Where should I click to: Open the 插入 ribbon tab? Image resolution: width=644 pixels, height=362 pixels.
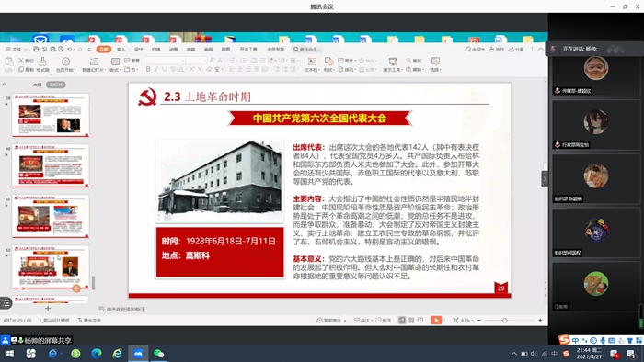coord(121,50)
